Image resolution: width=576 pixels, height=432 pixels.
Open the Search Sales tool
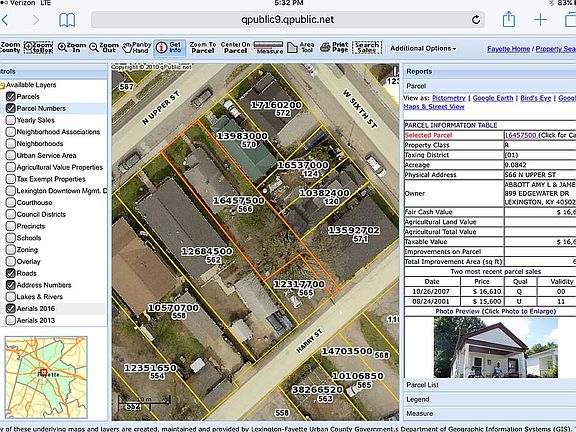pos(367,47)
